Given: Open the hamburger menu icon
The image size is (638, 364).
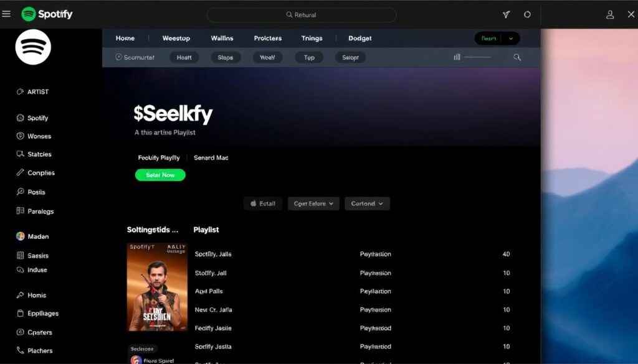Looking at the screenshot, I should tap(6, 14).
